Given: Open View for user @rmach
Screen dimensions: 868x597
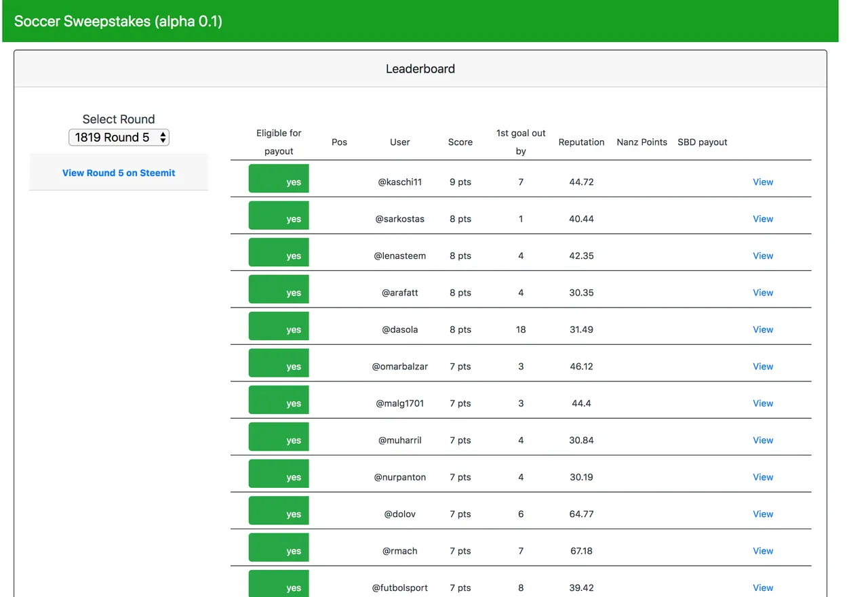Looking at the screenshot, I should (x=763, y=551).
